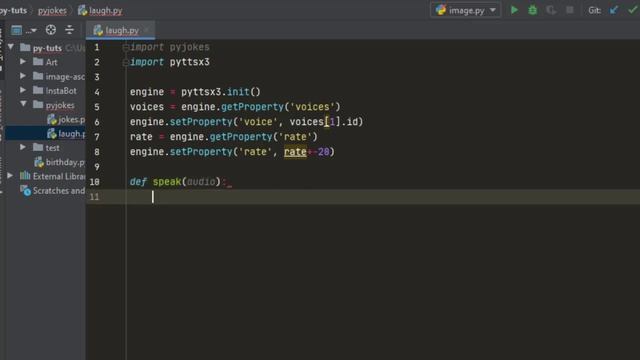Click the setProperty call on line 6
This screenshot has width=640, height=360.
tap(201, 122)
